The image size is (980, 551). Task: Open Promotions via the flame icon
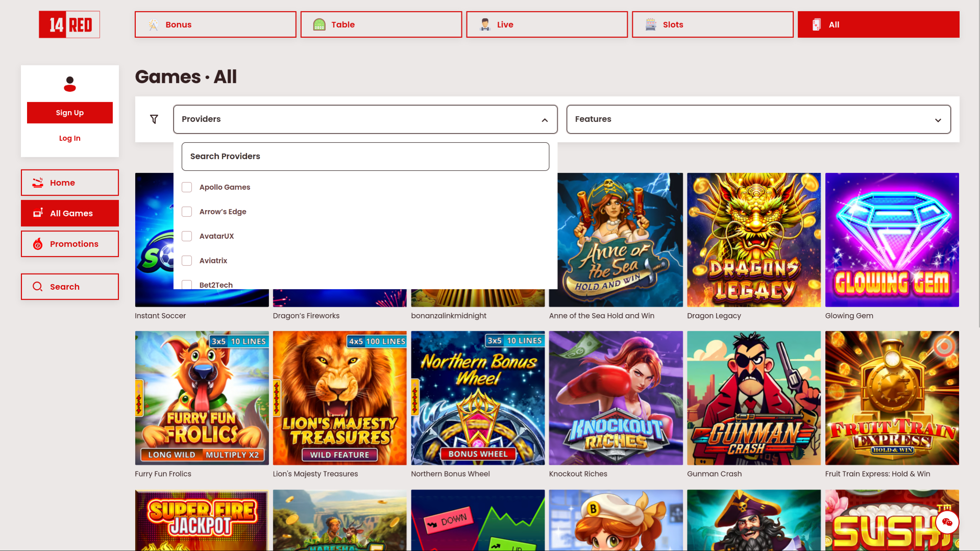tap(37, 243)
